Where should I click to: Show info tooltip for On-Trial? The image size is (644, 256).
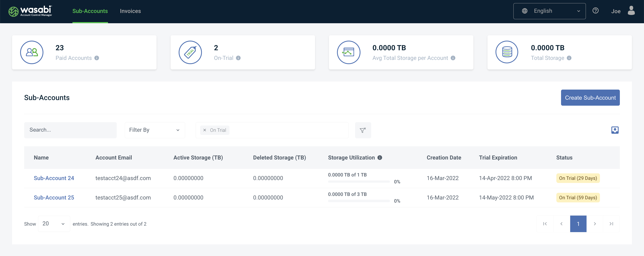tap(238, 58)
